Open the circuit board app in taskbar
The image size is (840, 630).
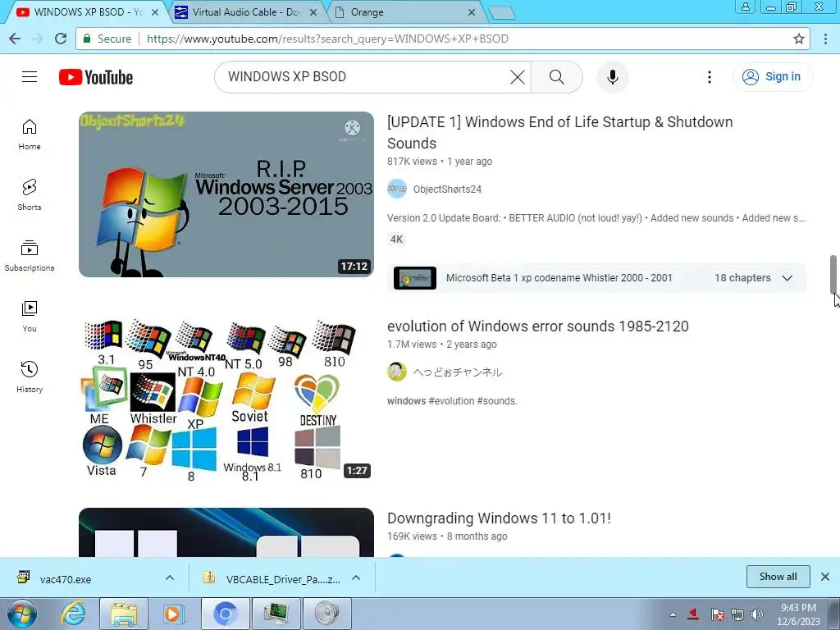coord(276,614)
